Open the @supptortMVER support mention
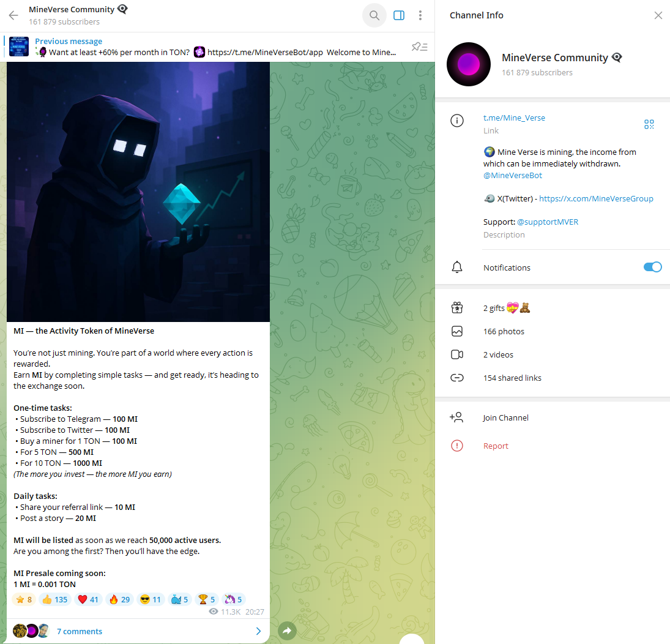 coord(548,222)
